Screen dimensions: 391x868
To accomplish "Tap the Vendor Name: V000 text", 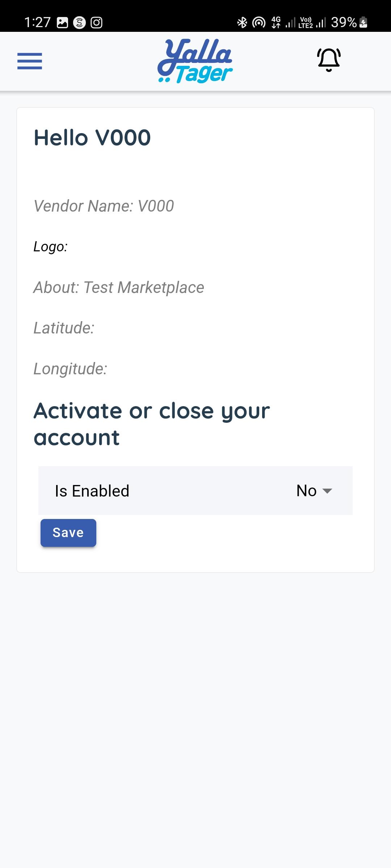I will (x=104, y=206).
